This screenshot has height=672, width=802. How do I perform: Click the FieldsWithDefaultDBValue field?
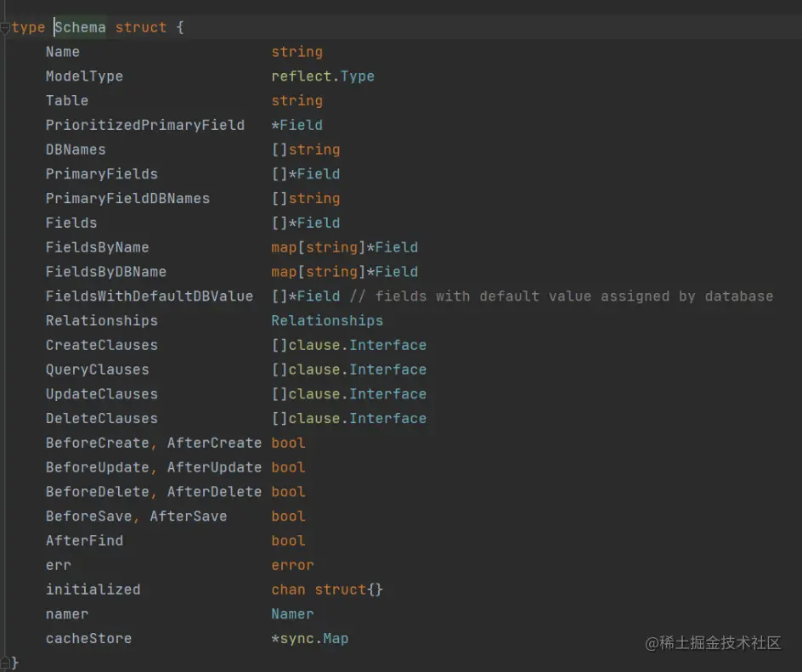(x=149, y=296)
